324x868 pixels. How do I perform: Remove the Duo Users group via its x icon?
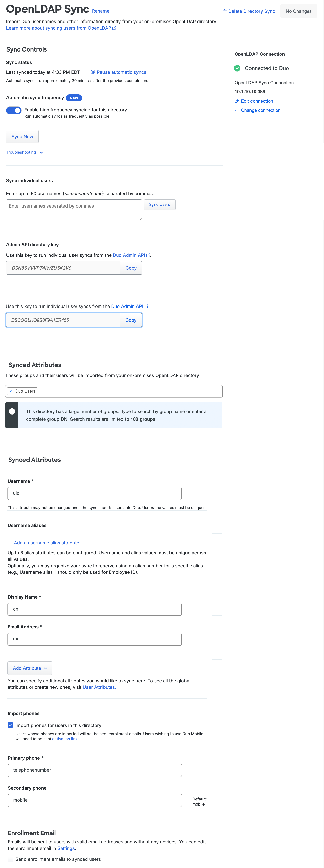click(x=11, y=391)
